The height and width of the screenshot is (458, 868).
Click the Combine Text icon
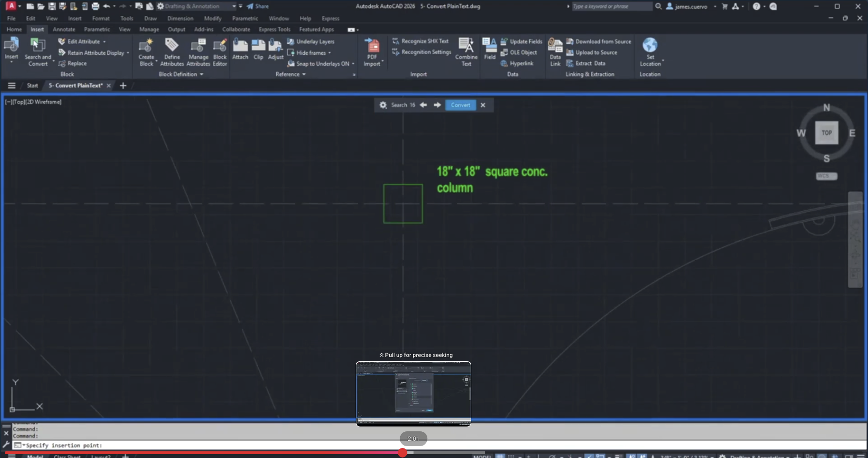pyautogui.click(x=466, y=46)
